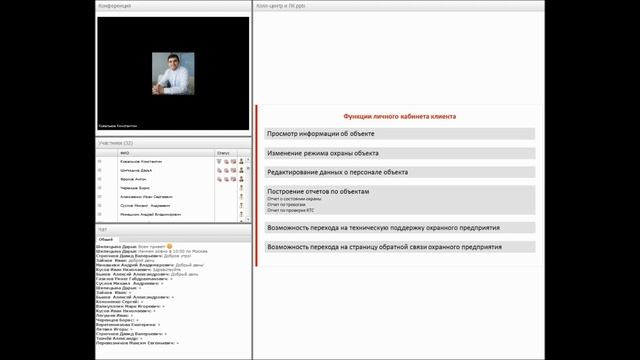Click left marker icon beside Суслов Михаил Андреевич
The image size is (640, 360).
[x=99, y=206]
